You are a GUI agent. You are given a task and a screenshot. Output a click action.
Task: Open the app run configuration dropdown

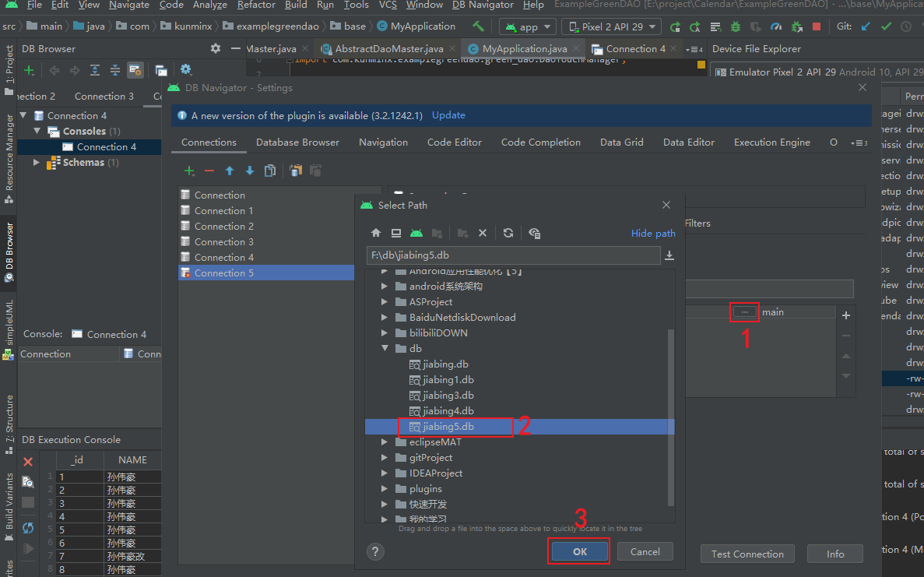coord(528,27)
